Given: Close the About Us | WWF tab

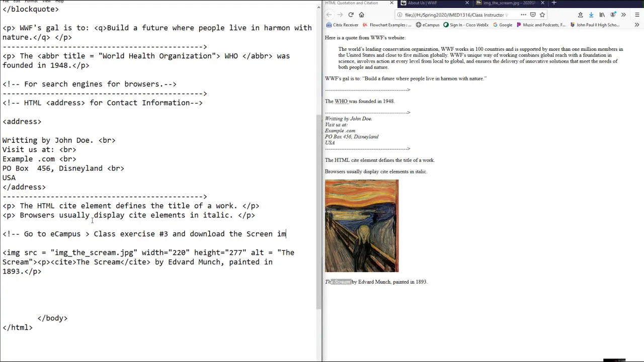Looking at the screenshot, I should click(467, 3).
